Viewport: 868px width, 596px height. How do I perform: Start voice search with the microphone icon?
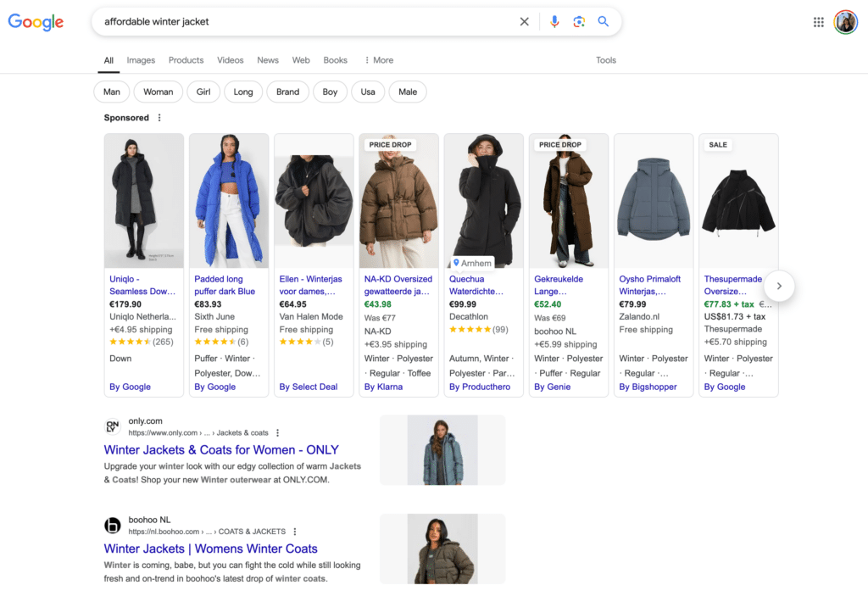pyautogui.click(x=554, y=21)
